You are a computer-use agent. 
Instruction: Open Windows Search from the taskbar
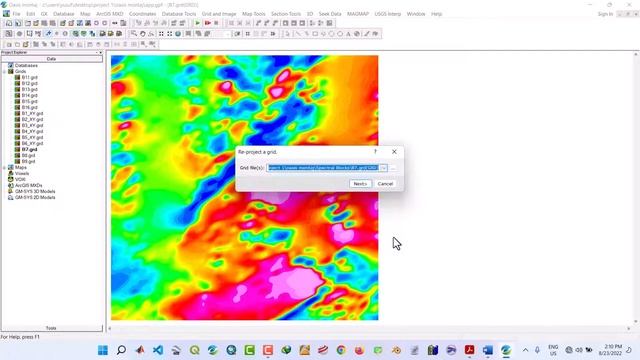click(121, 350)
